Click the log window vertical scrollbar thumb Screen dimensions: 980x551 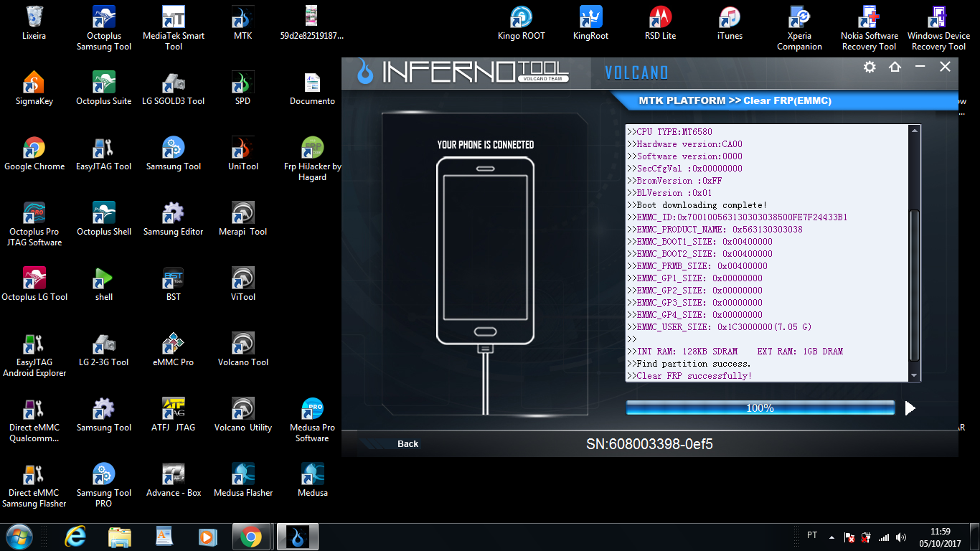(914, 286)
